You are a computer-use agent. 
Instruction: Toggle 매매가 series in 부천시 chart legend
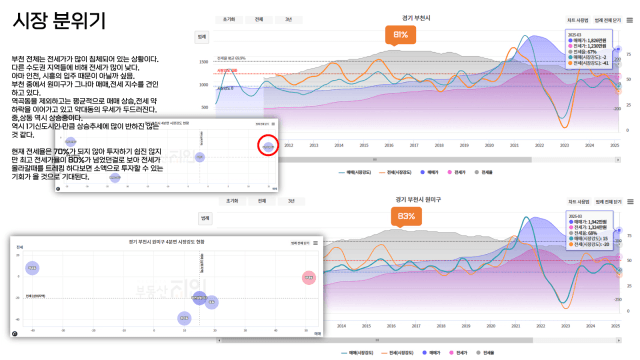[430, 172]
